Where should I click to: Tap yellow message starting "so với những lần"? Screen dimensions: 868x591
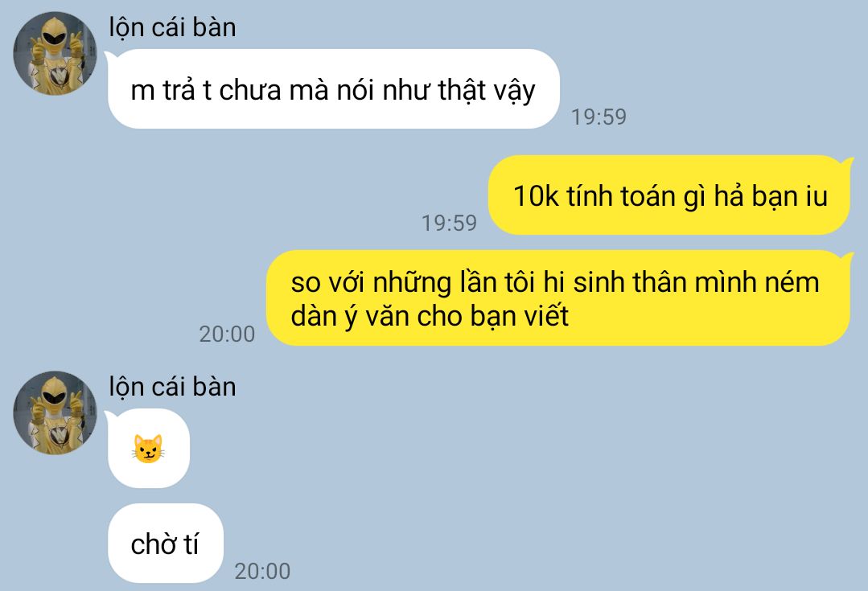pos(558,298)
